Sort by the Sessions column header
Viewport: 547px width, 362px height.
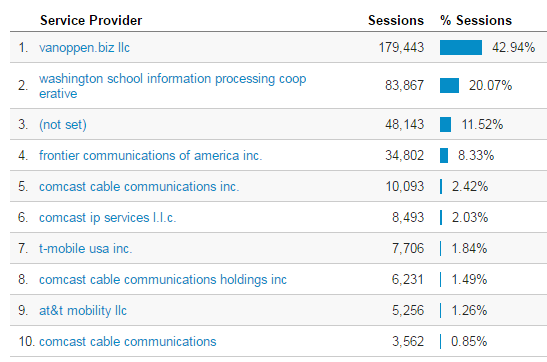click(x=396, y=21)
